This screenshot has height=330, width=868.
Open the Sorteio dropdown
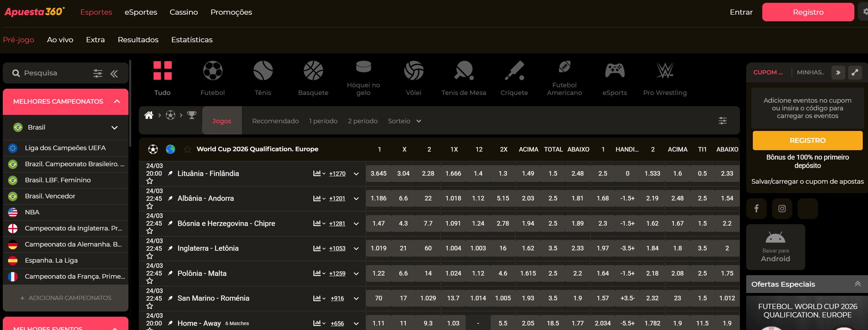pos(405,121)
